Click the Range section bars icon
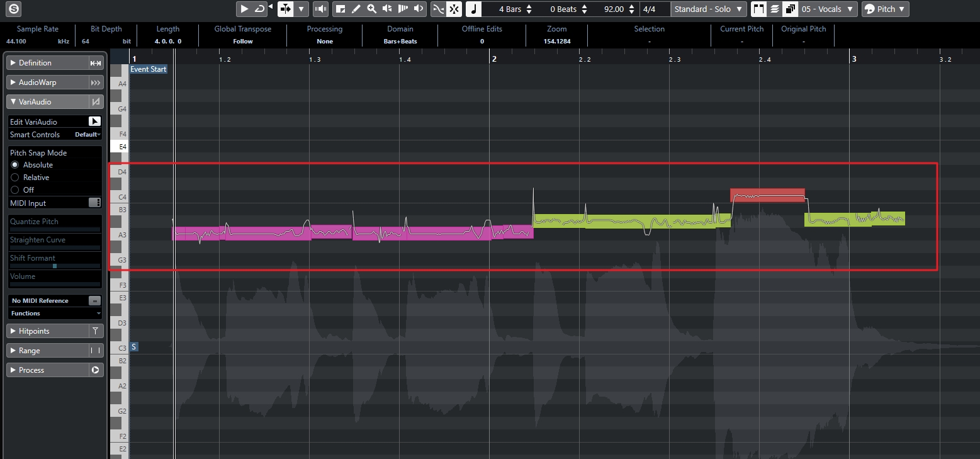980x459 pixels. 96,351
